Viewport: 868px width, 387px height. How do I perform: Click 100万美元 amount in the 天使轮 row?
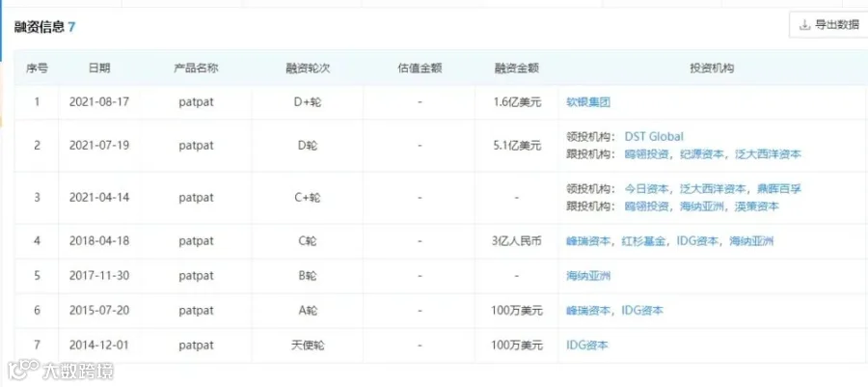tap(517, 346)
